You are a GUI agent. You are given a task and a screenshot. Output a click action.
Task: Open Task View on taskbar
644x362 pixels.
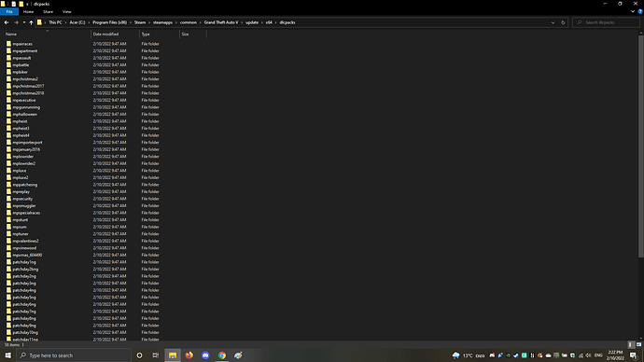156,355
